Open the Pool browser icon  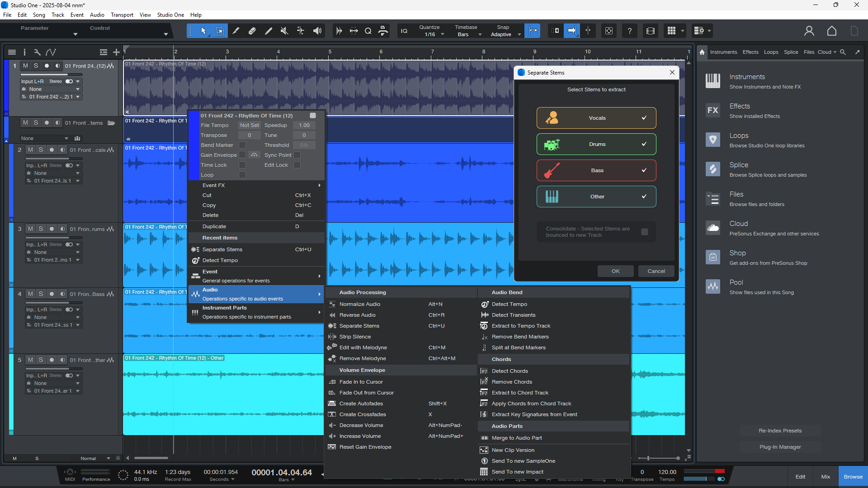[713, 286]
